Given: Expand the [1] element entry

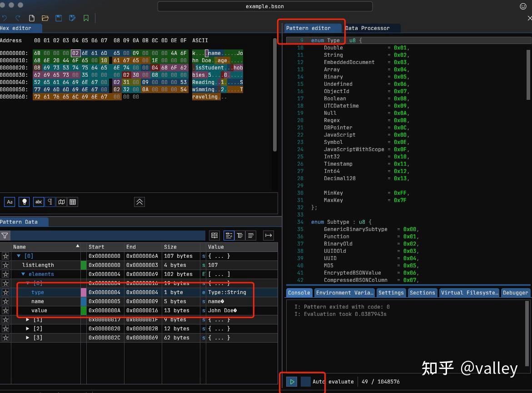Looking at the screenshot, I should 27,319.
